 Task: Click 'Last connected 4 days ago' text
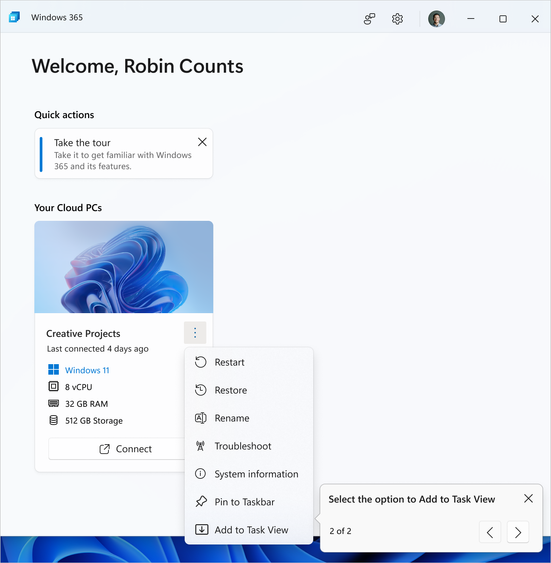coord(98,349)
